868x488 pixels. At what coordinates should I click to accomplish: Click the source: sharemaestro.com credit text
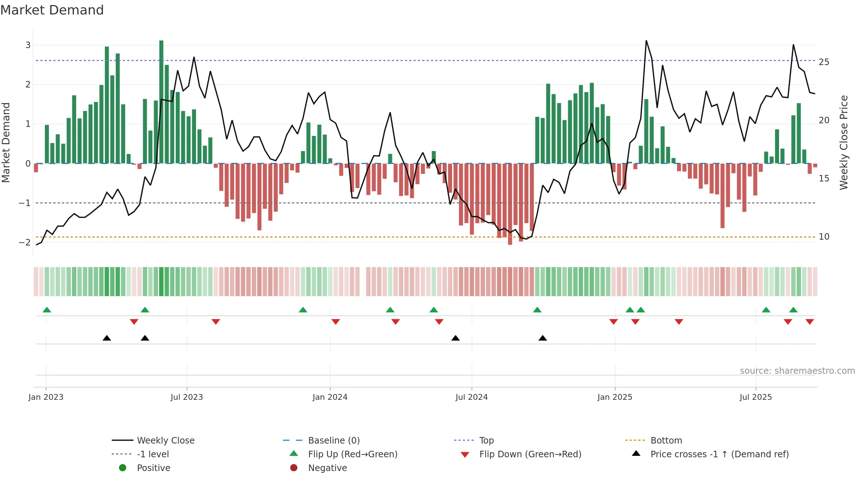(x=797, y=371)
